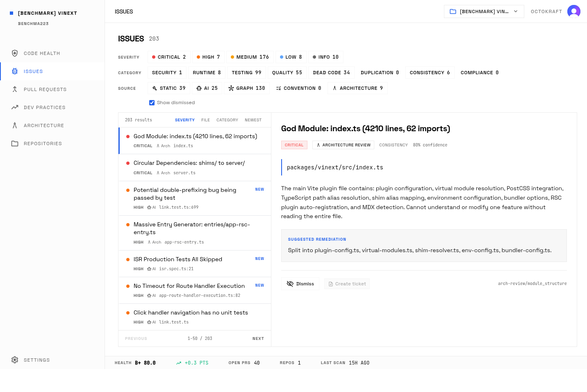587x392 pixels.
Task: Click the AI source robot icon
Action: coord(199,88)
